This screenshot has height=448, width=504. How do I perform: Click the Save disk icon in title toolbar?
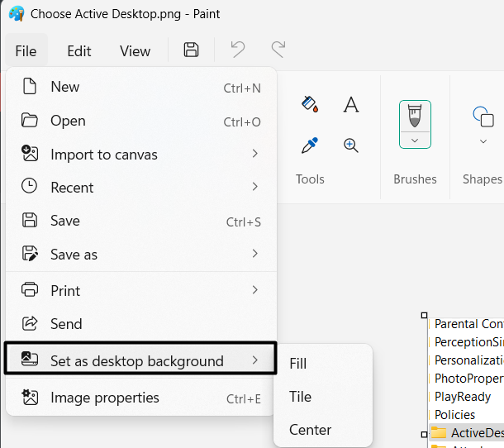[191, 50]
